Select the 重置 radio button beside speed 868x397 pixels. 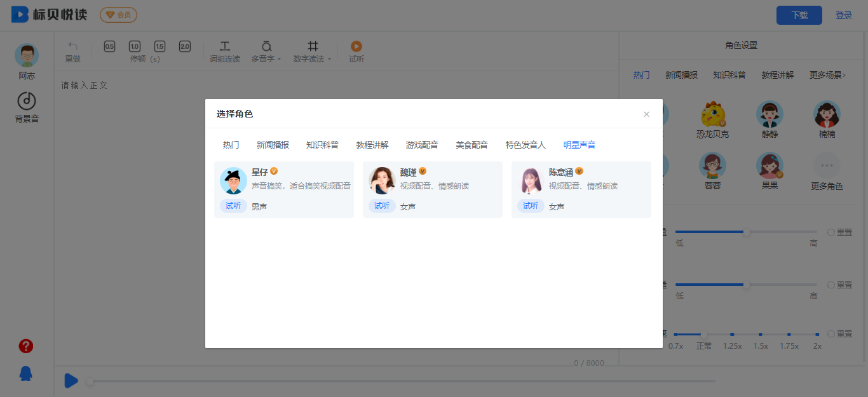point(831,334)
